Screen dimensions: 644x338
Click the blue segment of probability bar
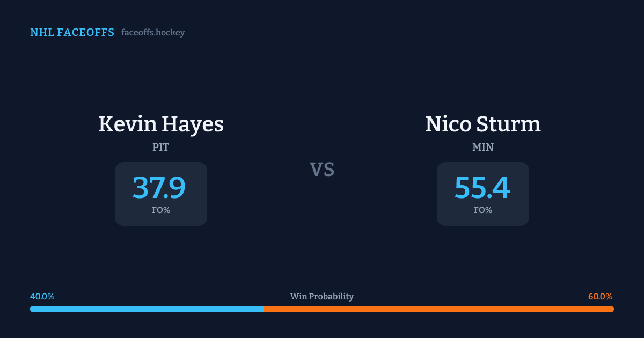pos(147,309)
